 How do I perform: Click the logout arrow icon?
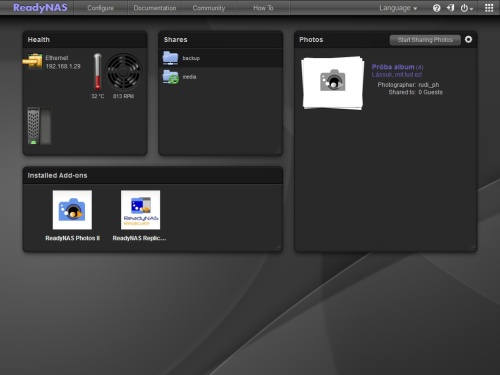tap(450, 8)
